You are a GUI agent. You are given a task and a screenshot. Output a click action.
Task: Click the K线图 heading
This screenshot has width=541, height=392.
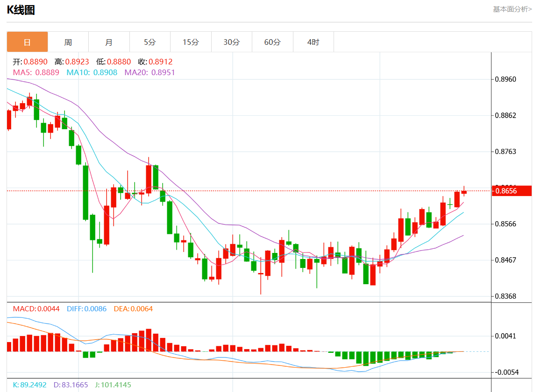tap(21, 10)
